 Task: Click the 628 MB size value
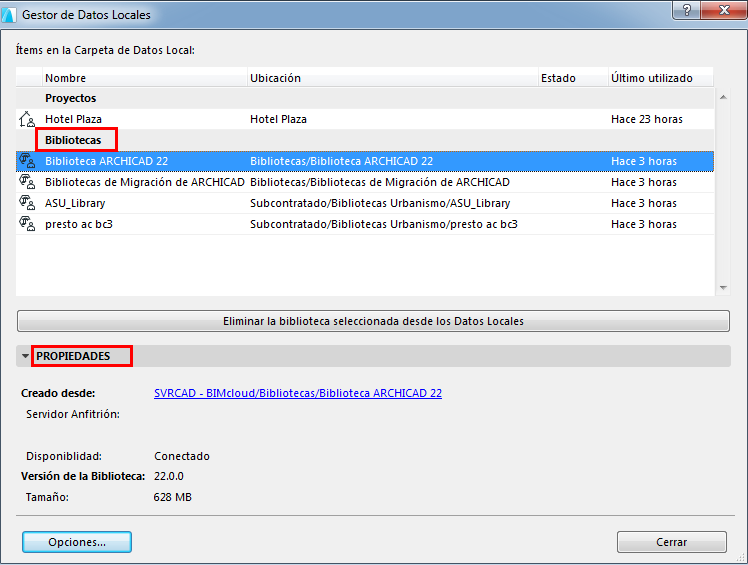tap(173, 497)
